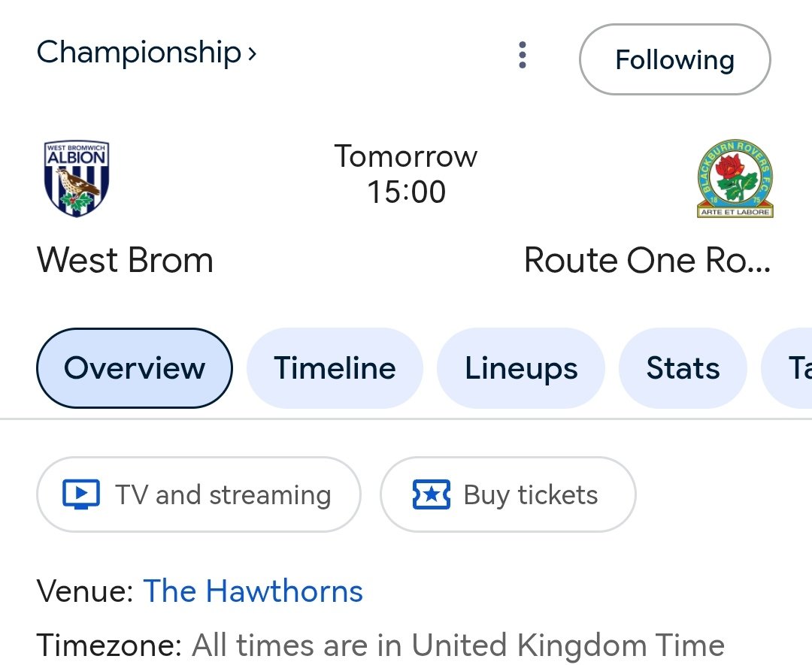Open The Hawthorns venue link

pos(253,591)
